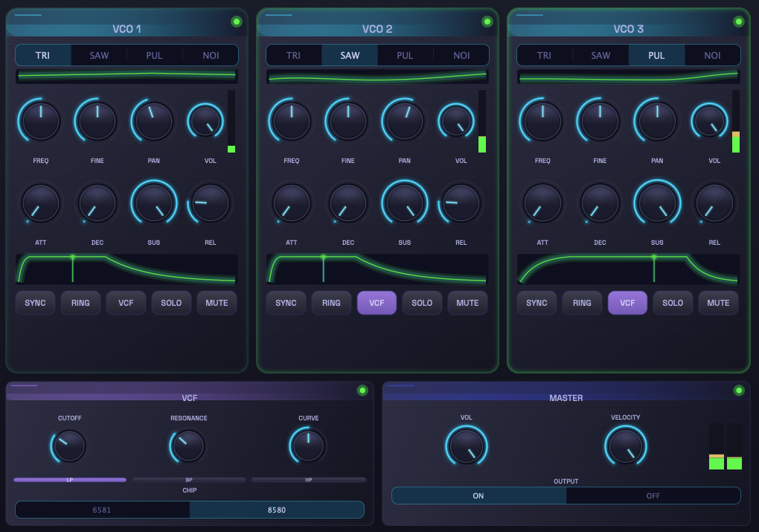Screen dimensions: 759x532
Task: Toggle the VCO 2 green power LED
Action: point(487,22)
